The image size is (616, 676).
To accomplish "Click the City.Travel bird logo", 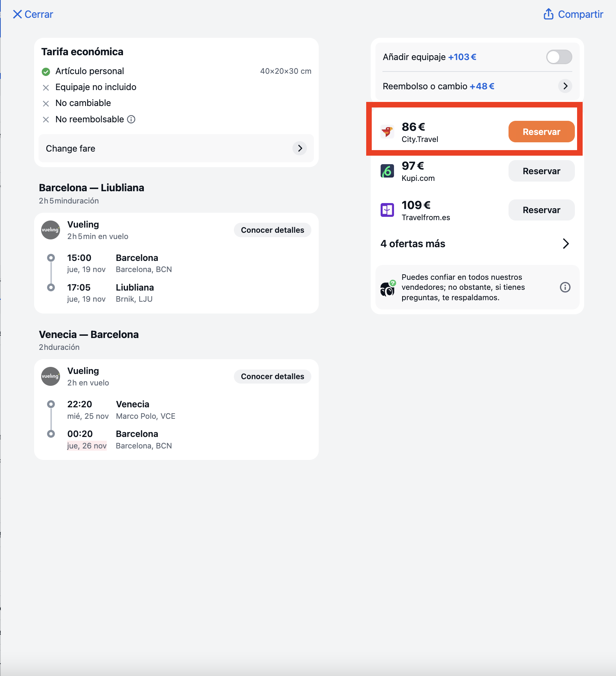I will 387,132.
